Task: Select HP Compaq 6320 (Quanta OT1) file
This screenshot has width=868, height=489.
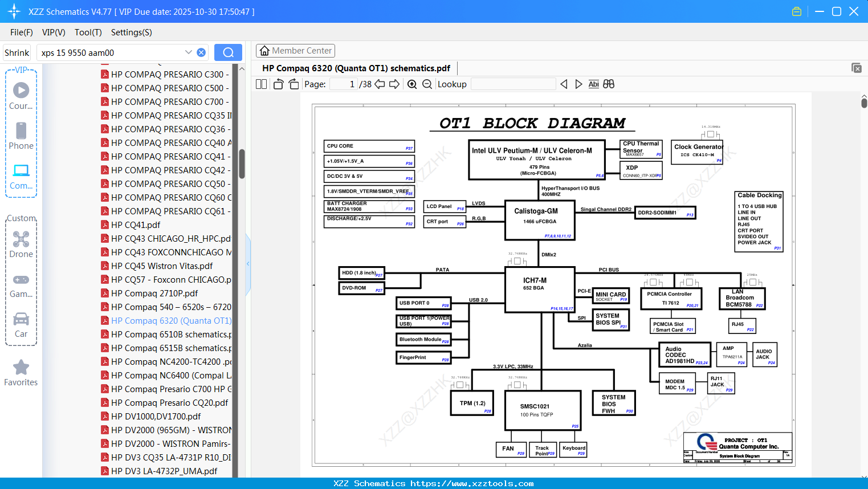Action: click(165, 320)
